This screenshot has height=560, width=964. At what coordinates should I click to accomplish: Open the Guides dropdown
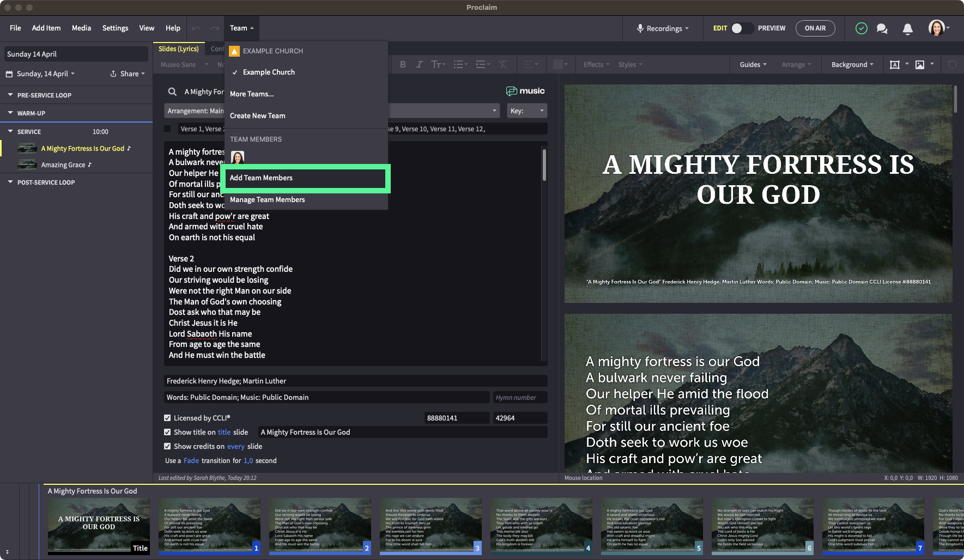pos(753,64)
